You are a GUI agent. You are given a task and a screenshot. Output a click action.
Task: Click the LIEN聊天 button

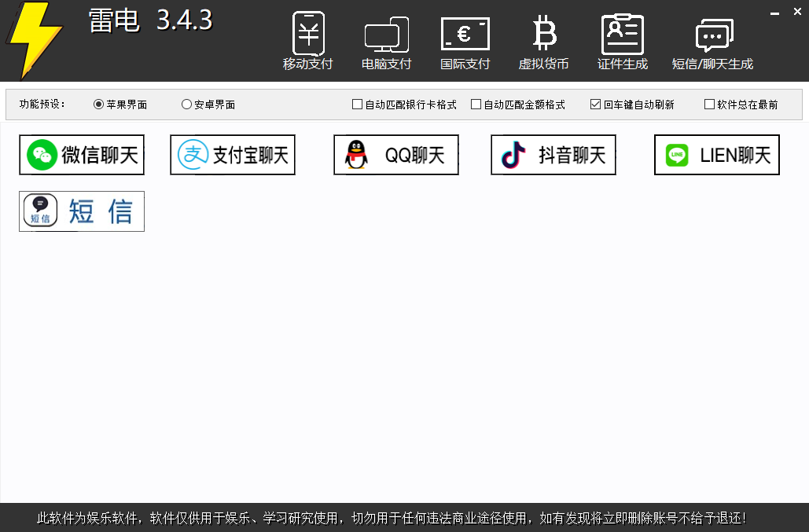click(717, 155)
